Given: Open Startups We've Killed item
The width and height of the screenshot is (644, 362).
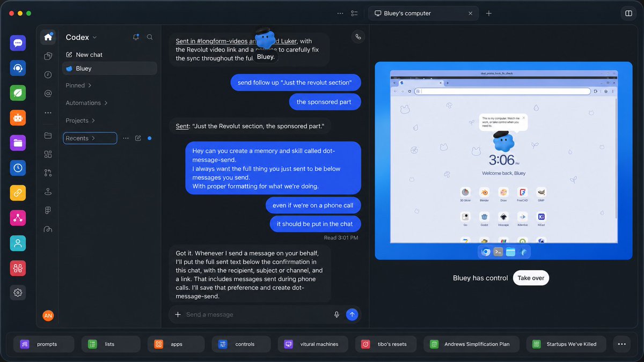Looking at the screenshot, I should click(x=566, y=344).
